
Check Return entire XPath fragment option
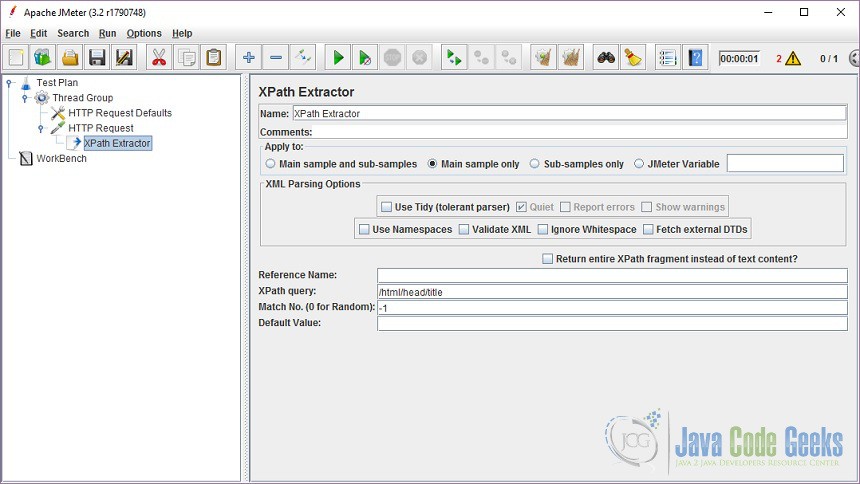tap(547, 258)
